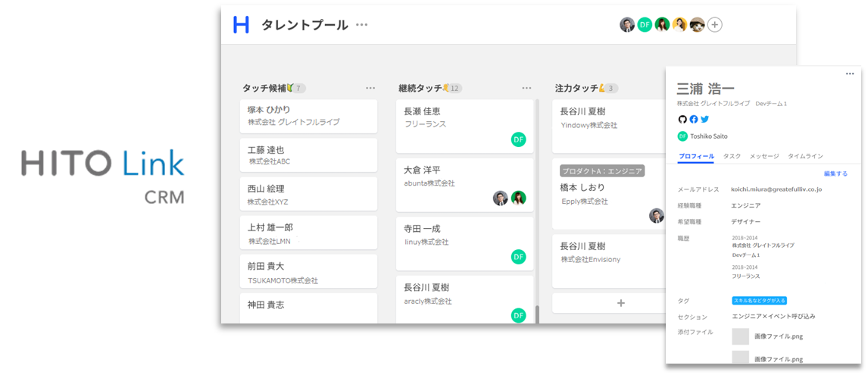Click the blue H logo icon
Viewport: 868px width, 375px height.
tap(241, 25)
